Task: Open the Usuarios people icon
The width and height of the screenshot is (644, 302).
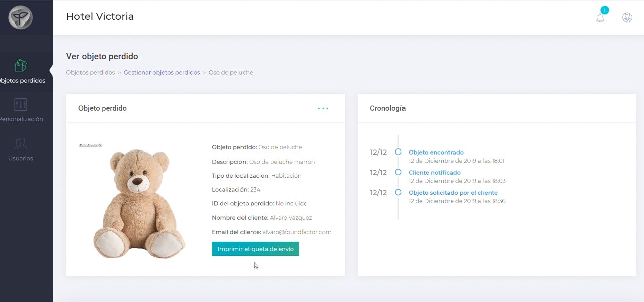Action: [x=21, y=144]
